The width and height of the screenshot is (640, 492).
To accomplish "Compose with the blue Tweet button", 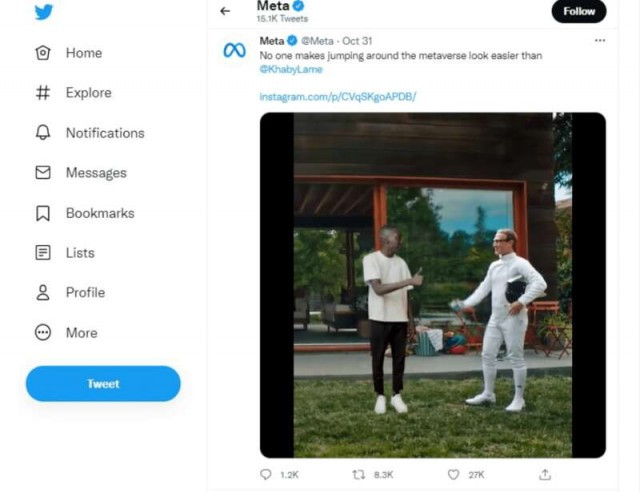I will [x=103, y=383].
